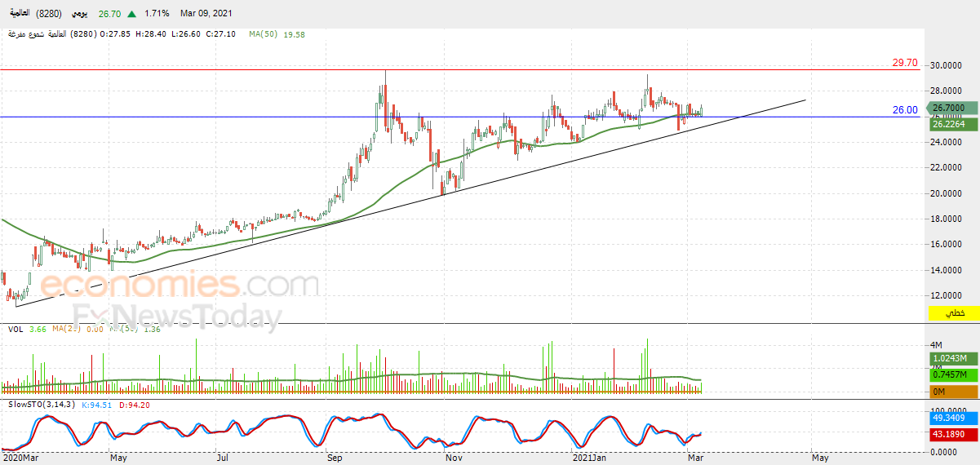The width and height of the screenshot is (980, 465).
Task: Click the red 43.1890 stochastic tag
Action: pyautogui.click(x=953, y=435)
